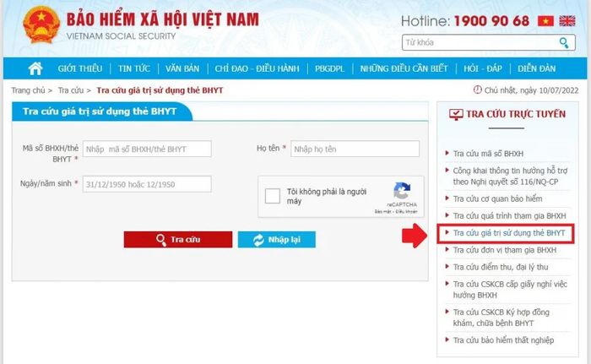Go to home via house icon
This screenshot has height=364, width=591.
coord(35,68)
